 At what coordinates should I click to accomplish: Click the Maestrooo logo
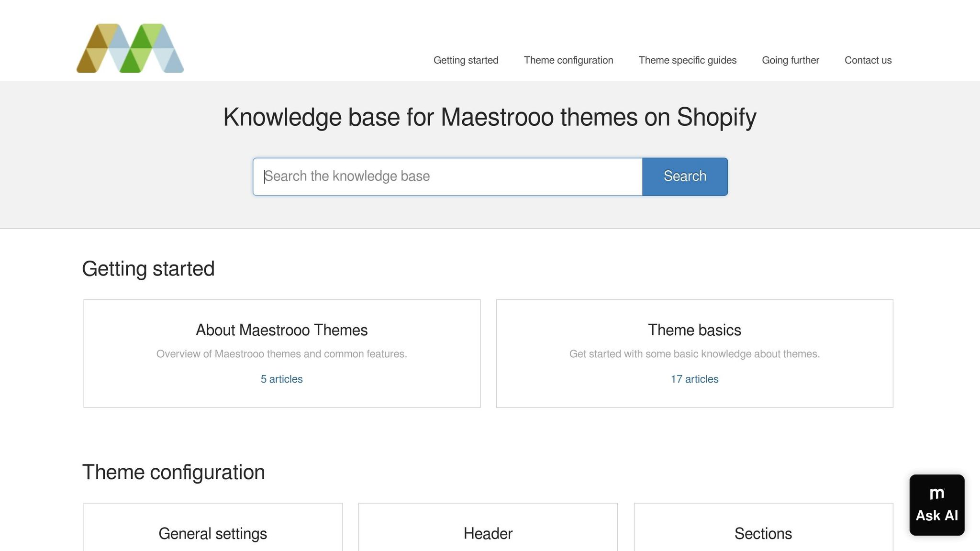130,48
